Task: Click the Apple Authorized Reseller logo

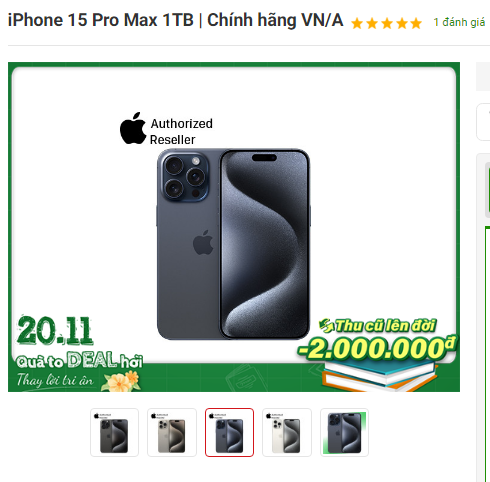Action: click(x=166, y=129)
